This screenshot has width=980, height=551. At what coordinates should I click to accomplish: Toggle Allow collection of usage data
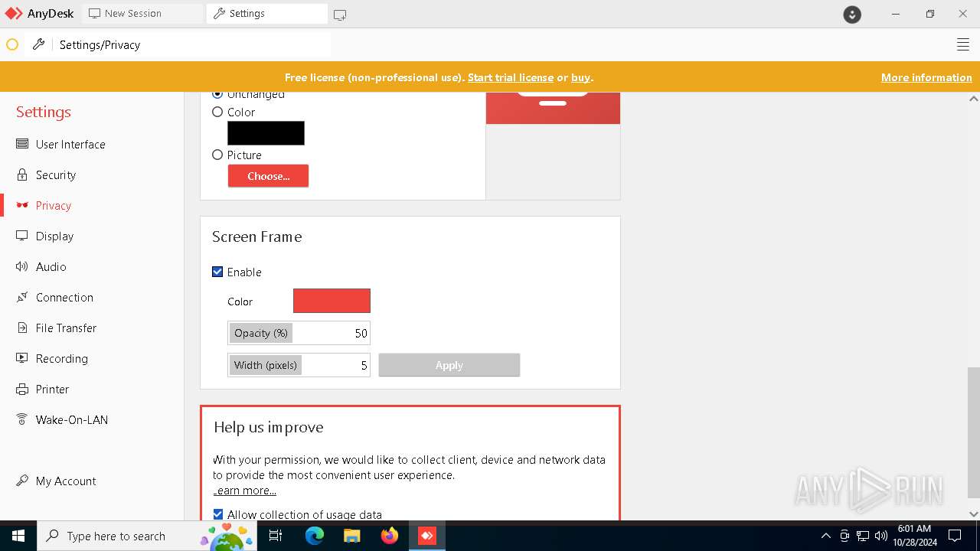(x=218, y=515)
